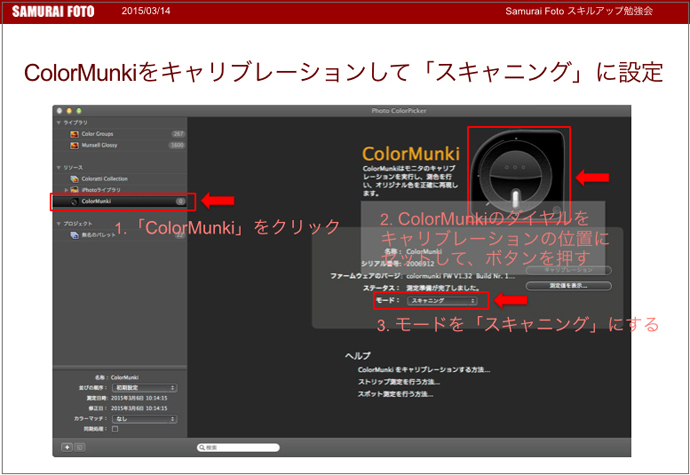Click the plus add button at bottom left
This screenshot has width=690, height=475.
[x=67, y=447]
